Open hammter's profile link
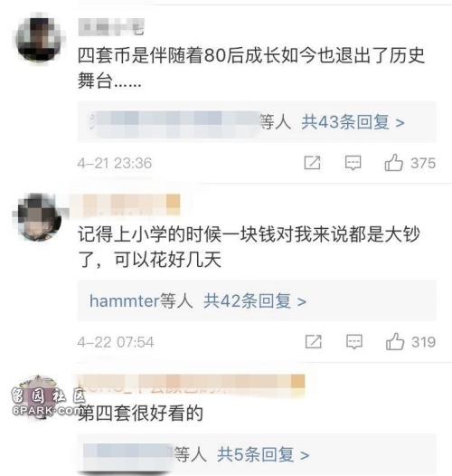The height and width of the screenshot is (476, 452). [x=125, y=301]
